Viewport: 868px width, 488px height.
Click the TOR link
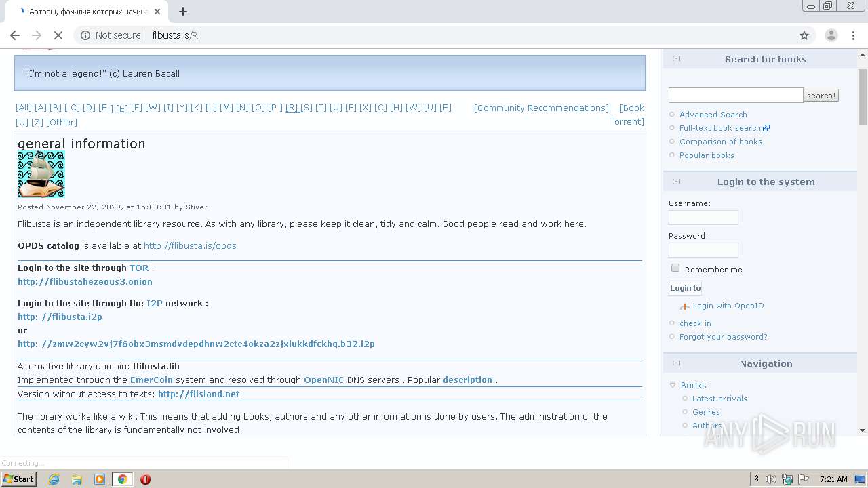139,268
